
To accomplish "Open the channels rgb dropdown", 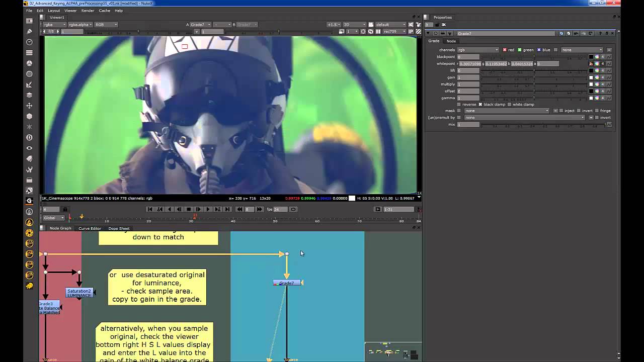I will click(478, 50).
